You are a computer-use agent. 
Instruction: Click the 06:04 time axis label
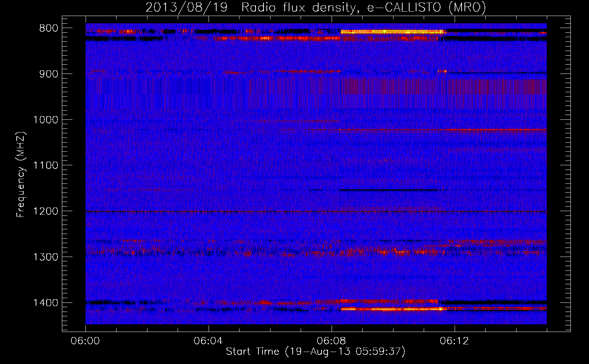coord(208,341)
